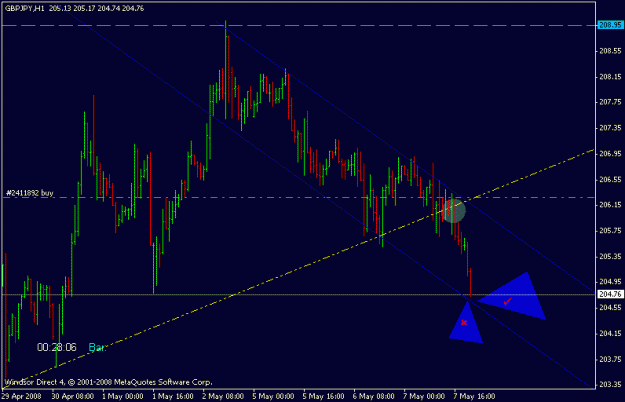625x402 pixels.
Task: Click the 208.15 price scale value
Action: [x=610, y=77]
